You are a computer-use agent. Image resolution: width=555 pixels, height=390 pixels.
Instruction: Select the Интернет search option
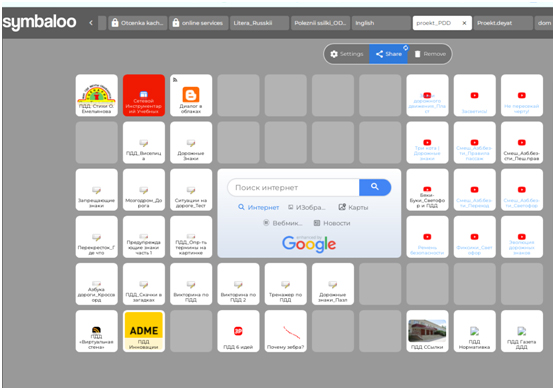259,207
